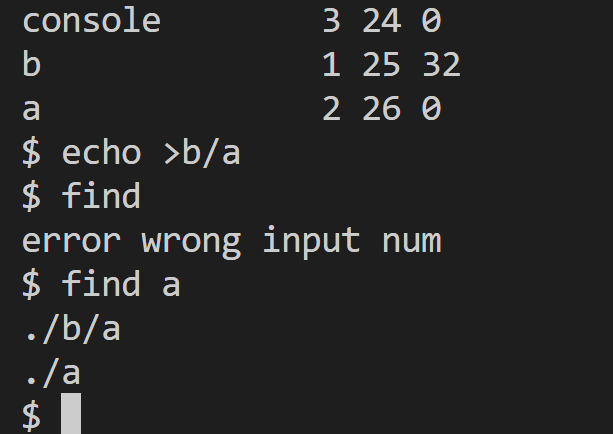The width and height of the screenshot is (613, 434).
Task: Click the file name a in the listing
Action: pyautogui.click(x=31, y=109)
